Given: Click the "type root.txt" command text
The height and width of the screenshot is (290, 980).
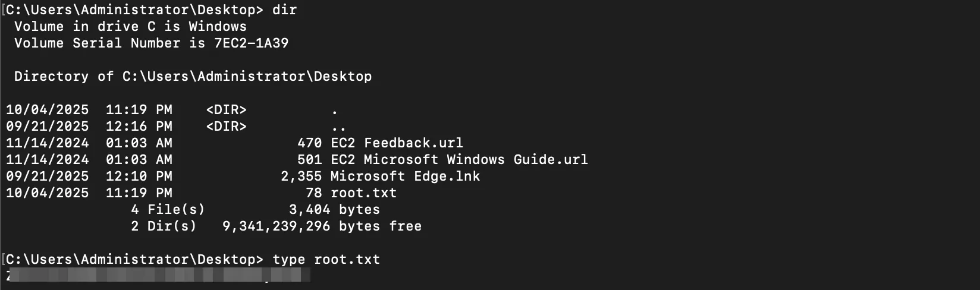Looking at the screenshot, I should coord(326,260).
